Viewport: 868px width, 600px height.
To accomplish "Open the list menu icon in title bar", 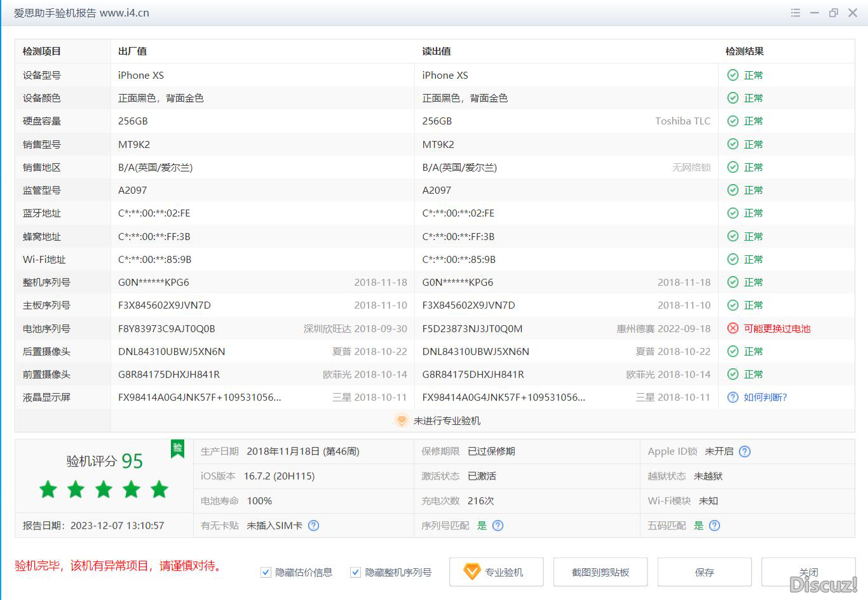I will click(x=795, y=13).
